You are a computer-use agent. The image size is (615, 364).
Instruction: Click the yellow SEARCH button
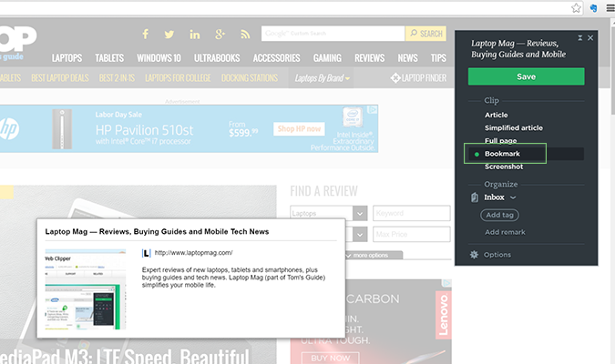(x=426, y=34)
